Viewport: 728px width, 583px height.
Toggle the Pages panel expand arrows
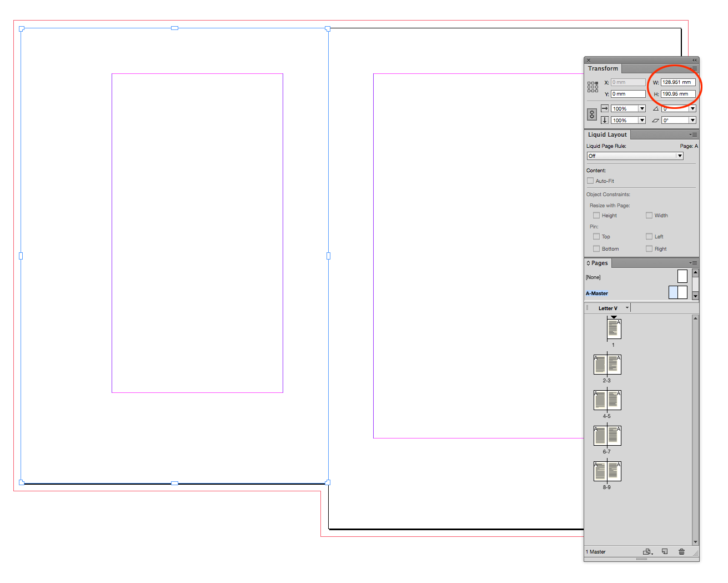click(588, 263)
